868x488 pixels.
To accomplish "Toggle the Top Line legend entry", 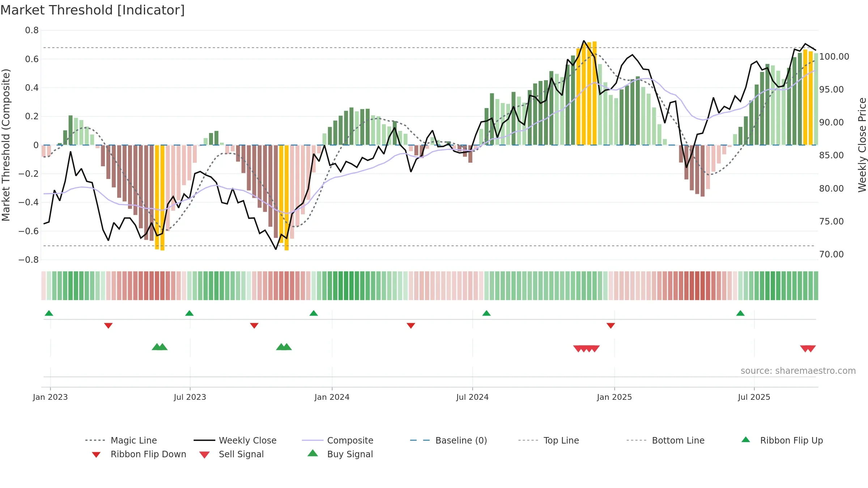I will pyautogui.click(x=549, y=440).
